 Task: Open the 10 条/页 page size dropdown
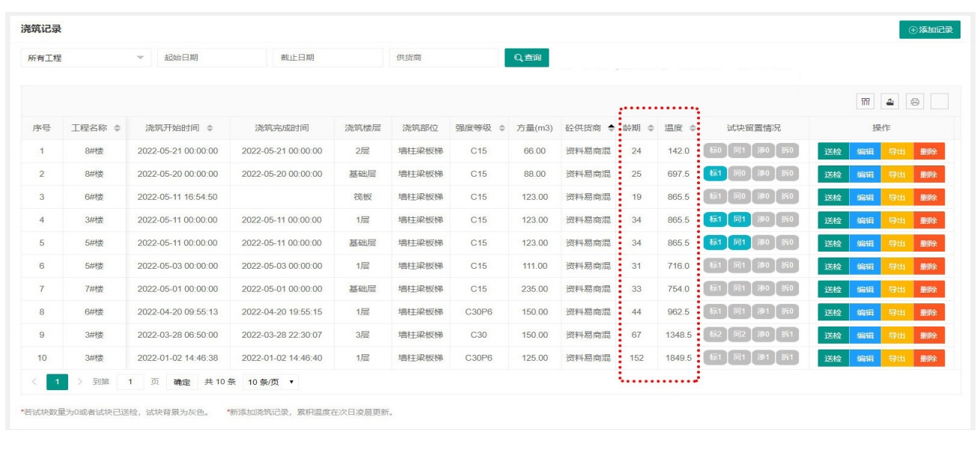[x=270, y=382]
